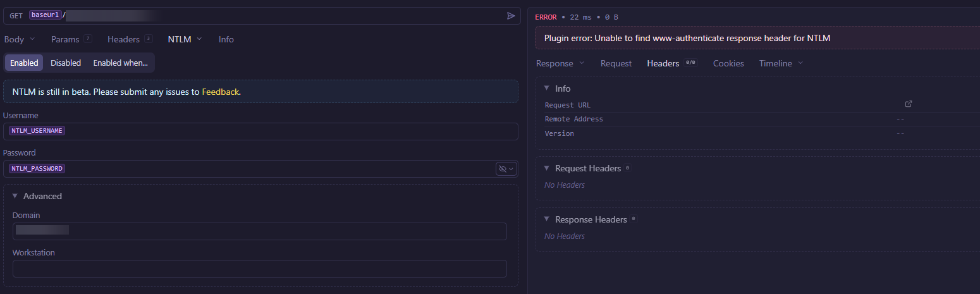Open the Body type dropdown

(20, 39)
